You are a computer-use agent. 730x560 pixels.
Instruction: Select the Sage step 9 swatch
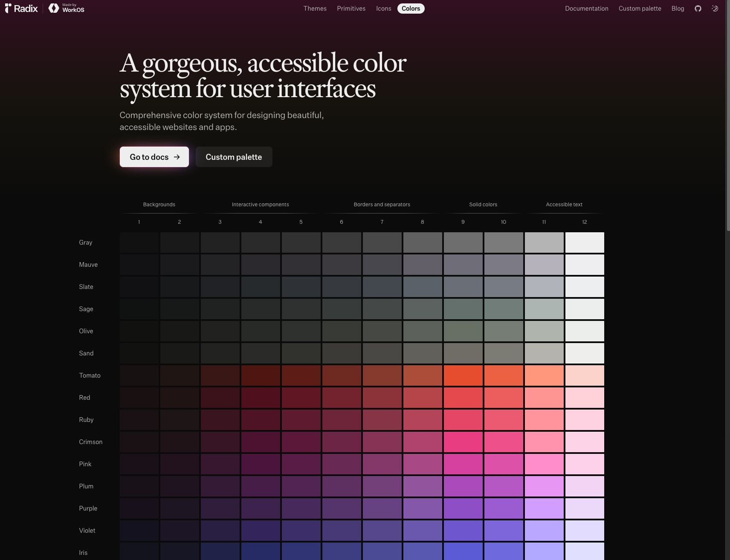pyautogui.click(x=463, y=309)
